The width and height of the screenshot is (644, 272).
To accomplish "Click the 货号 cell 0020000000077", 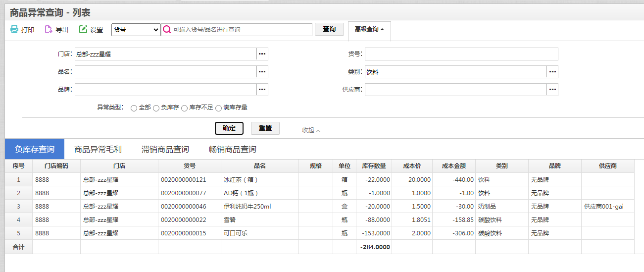I will 190,193.
